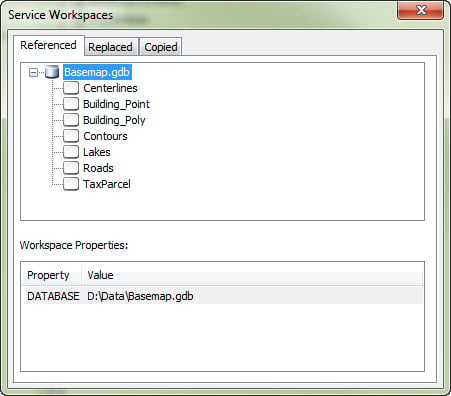This screenshot has height=396, width=451.
Task: Select the D:\Data\Basemap.gdb value cell
Action: pyautogui.click(x=140, y=296)
